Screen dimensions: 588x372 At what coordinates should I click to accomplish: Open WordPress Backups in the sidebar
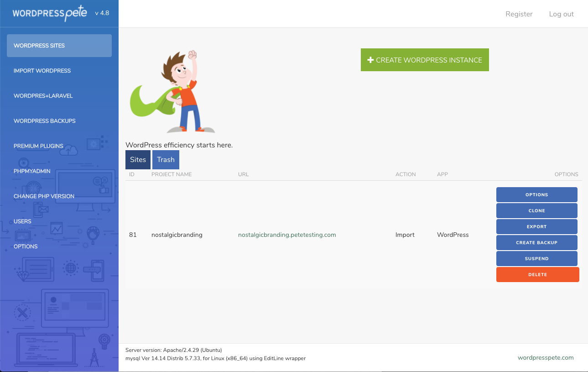[59, 121]
